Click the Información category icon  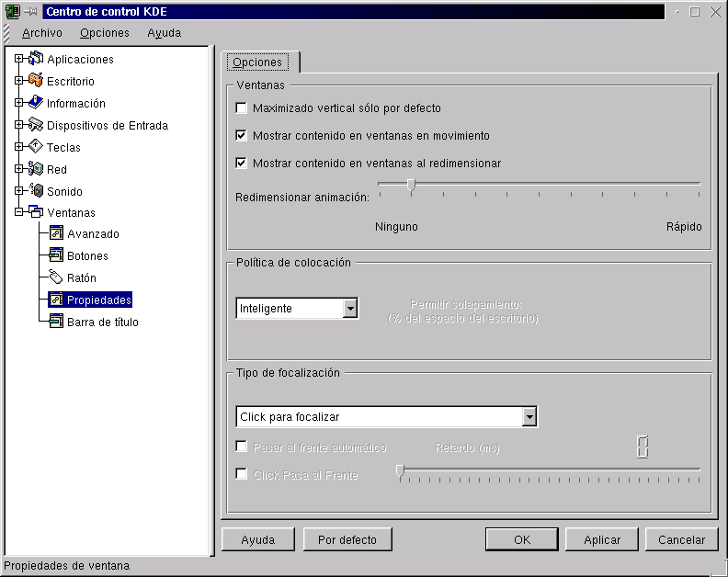(x=36, y=103)
